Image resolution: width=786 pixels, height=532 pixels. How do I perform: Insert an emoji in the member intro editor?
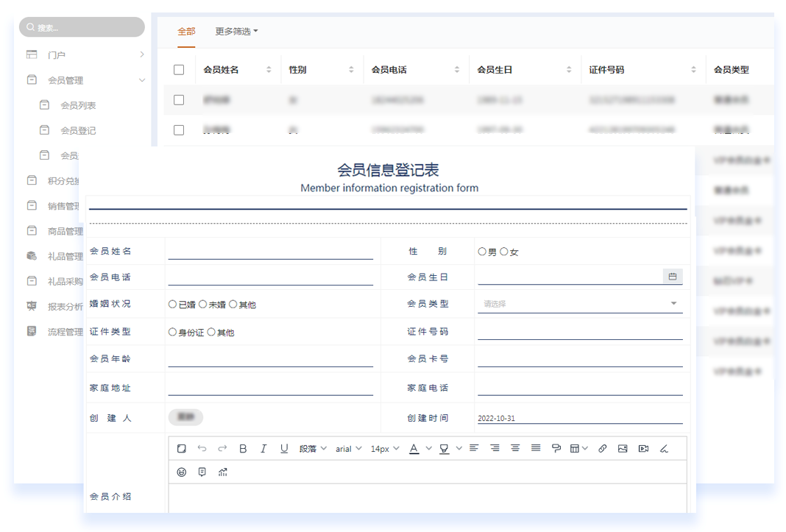point(181,472)
